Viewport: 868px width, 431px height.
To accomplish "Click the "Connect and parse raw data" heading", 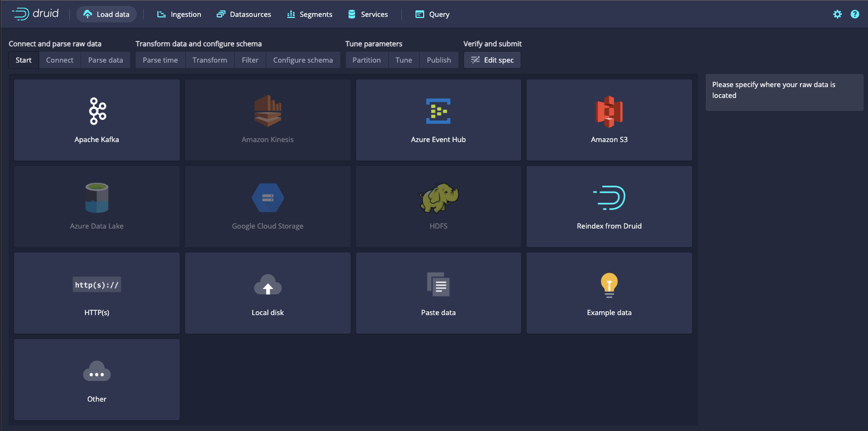I will pos(55,44).
